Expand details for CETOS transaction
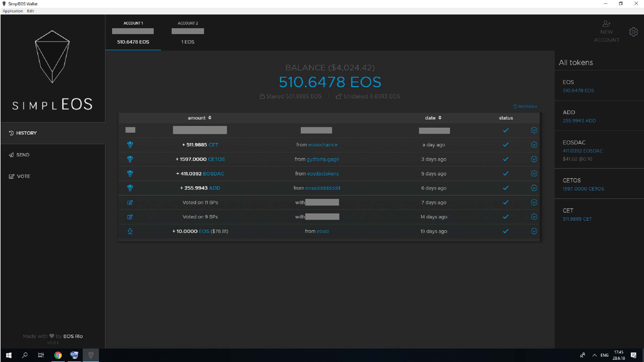644x362 pixels. click(534, 159)
